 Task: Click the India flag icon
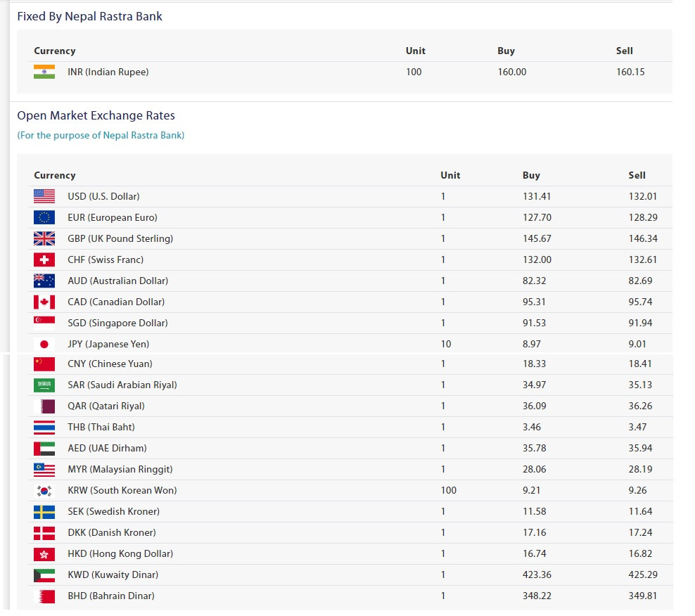pos(44,72)
